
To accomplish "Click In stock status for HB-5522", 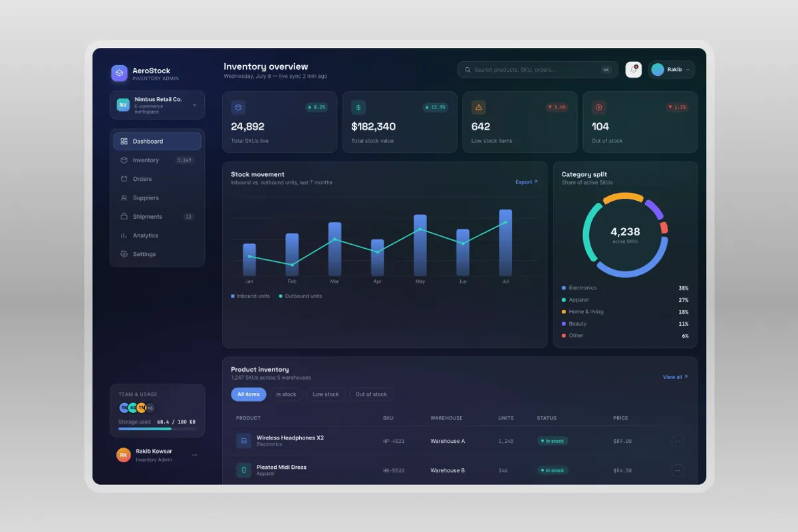I will click(553, 470).
